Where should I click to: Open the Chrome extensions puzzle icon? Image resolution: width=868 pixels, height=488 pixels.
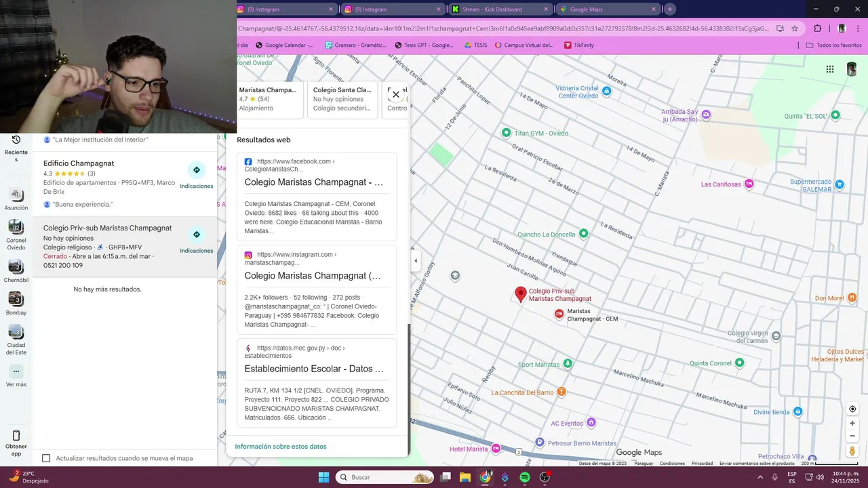(x=817, y=28)
